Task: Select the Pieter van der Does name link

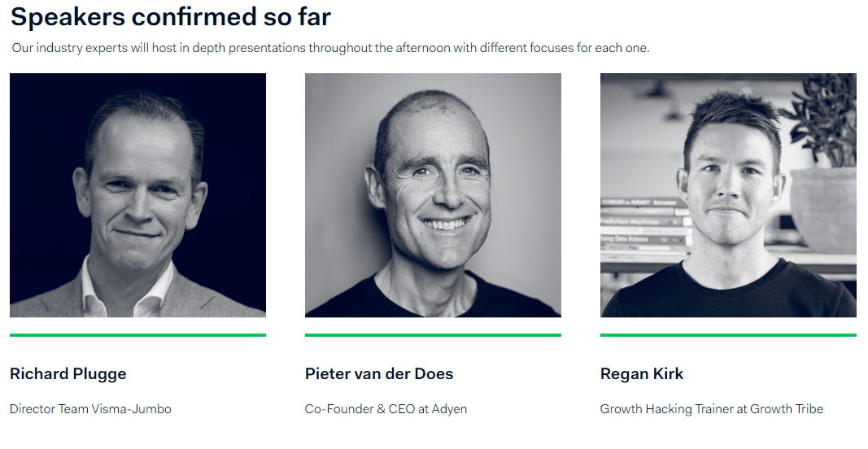Action: coord(379,374)
